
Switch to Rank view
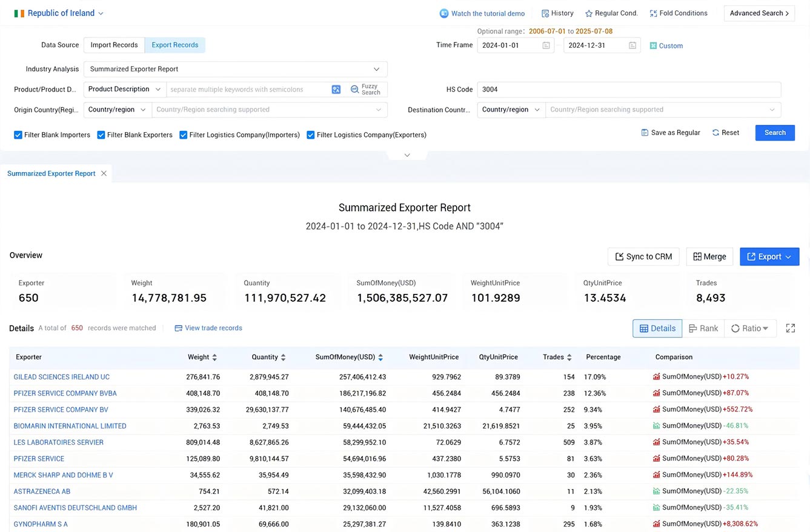click(x=703, y=328)
